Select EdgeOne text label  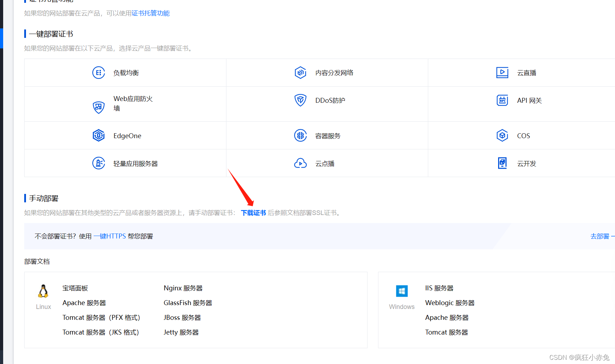tap(127, 136)
